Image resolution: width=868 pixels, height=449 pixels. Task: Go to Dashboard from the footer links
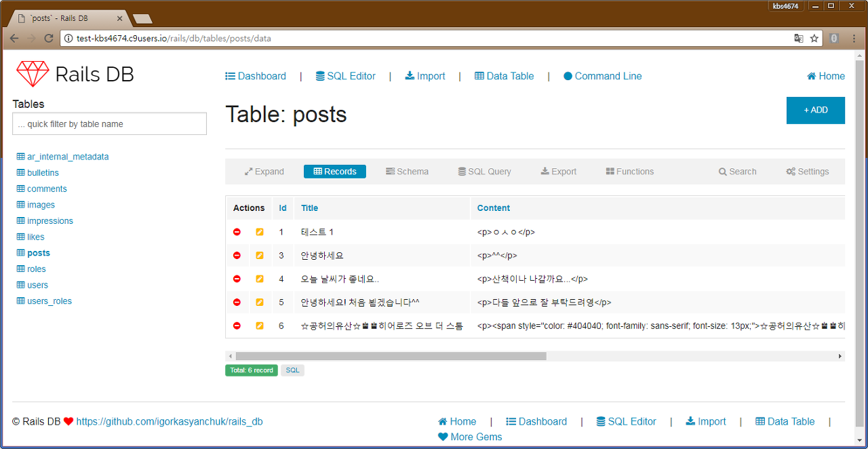(x=536, y=422)
